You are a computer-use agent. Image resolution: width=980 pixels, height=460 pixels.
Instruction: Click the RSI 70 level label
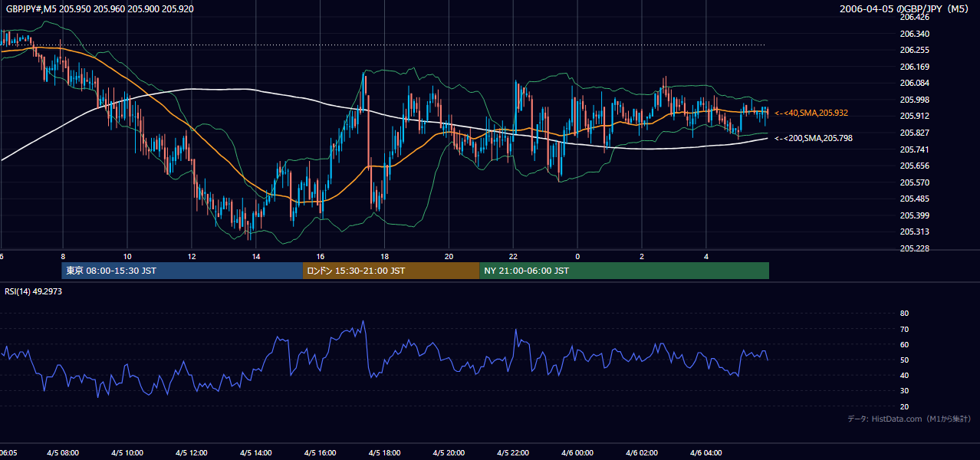[904, 329]
